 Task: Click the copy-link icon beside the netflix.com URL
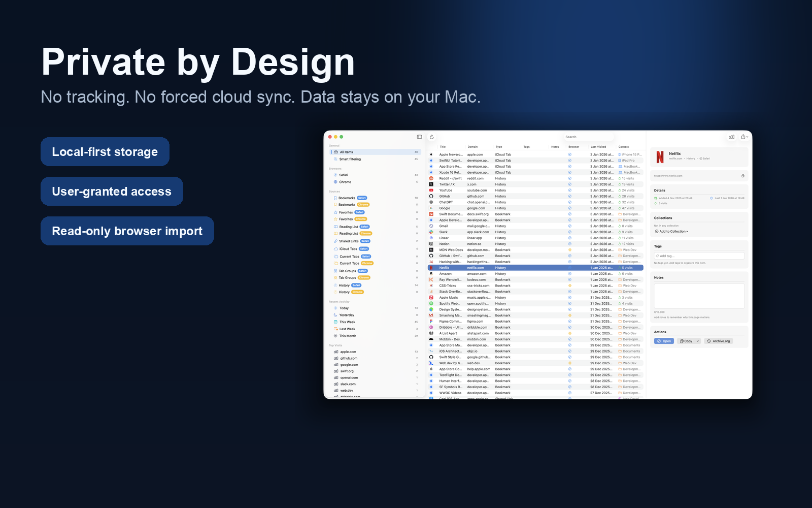pos(742,176)
